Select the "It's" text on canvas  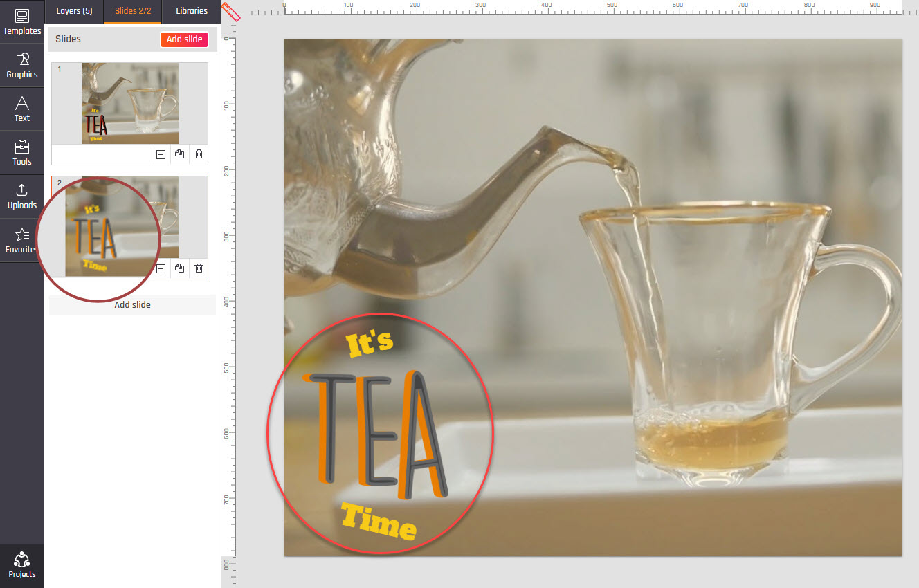(x=370, y=343)
